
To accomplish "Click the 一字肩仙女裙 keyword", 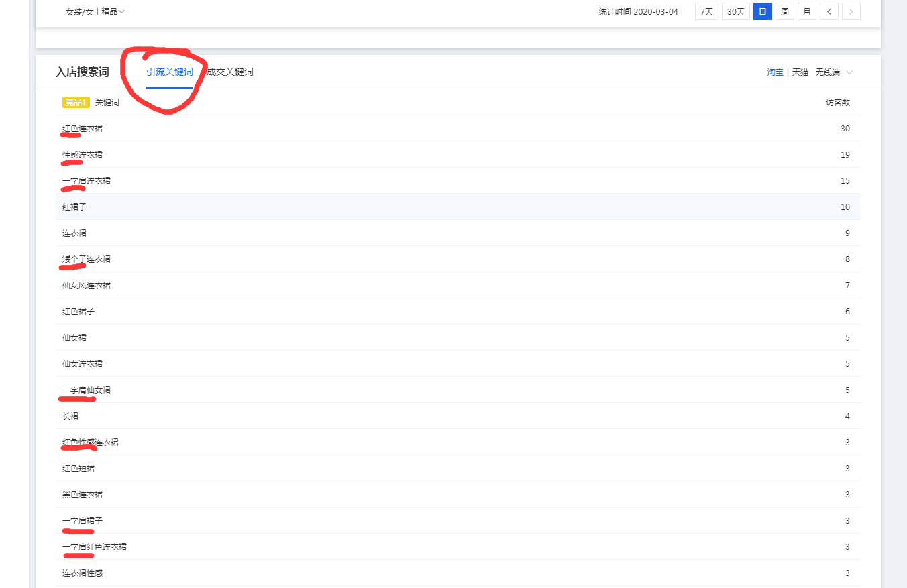I will pos(87,390).
